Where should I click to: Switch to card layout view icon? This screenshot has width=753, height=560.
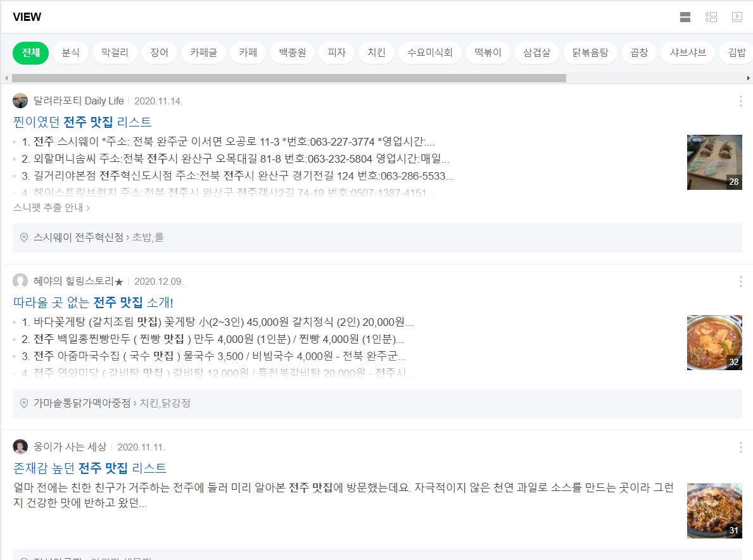(685, 17)
